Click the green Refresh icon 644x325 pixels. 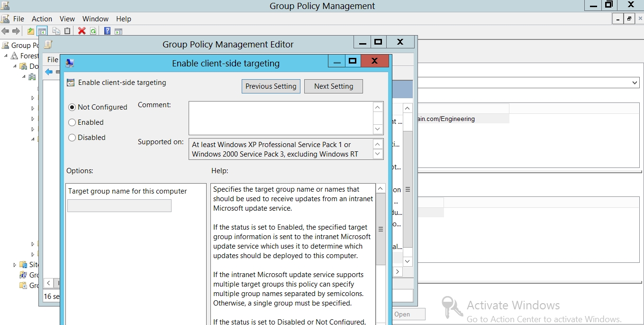coord(93,31)
